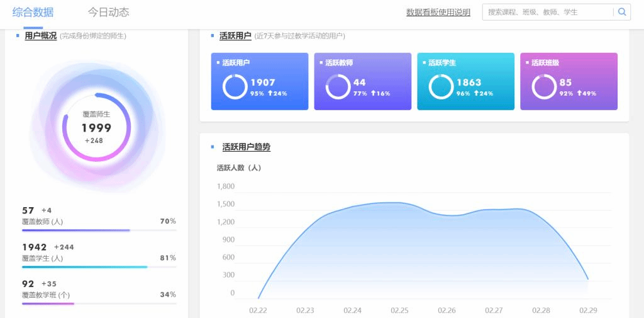Click the 活跃用户 section heading

click(235, 36)
